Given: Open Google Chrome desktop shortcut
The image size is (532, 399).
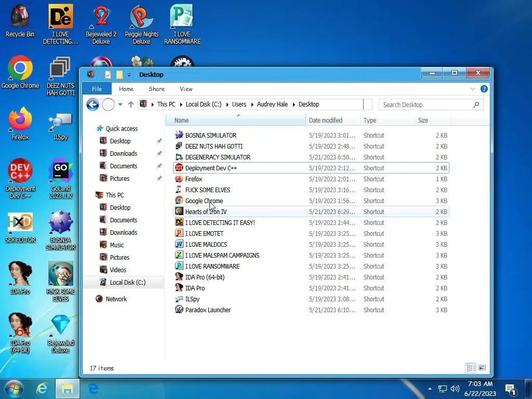Looking at the screenshot, I should tap(20, 72).
